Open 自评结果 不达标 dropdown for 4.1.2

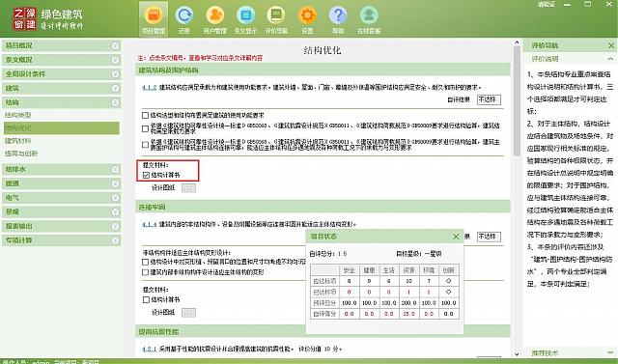(x=489, y=99)
